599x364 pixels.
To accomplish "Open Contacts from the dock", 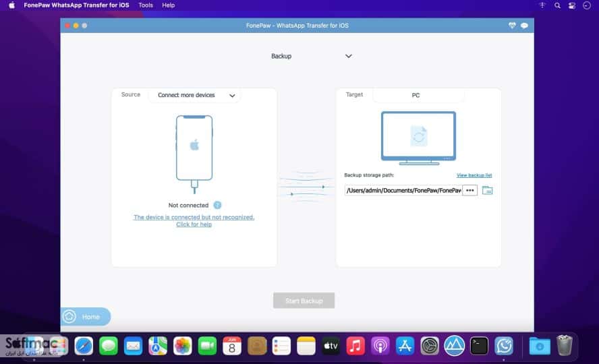I will (257, 346).
